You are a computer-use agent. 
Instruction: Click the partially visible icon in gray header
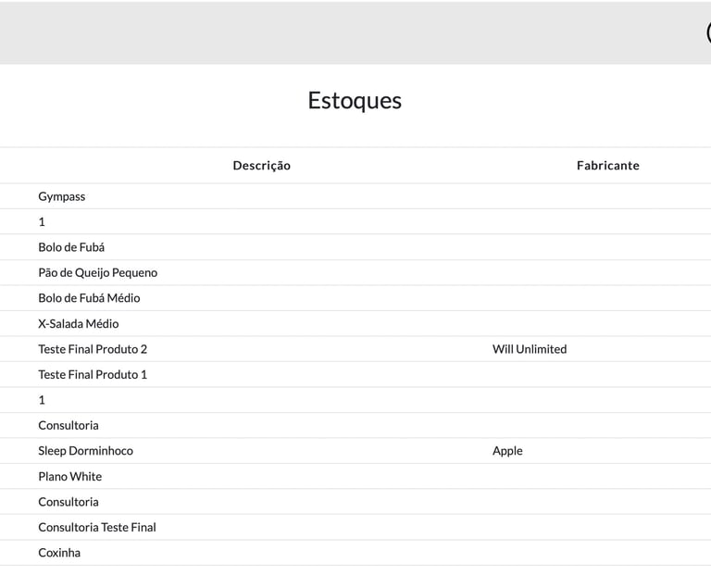(x=708, y=32)
